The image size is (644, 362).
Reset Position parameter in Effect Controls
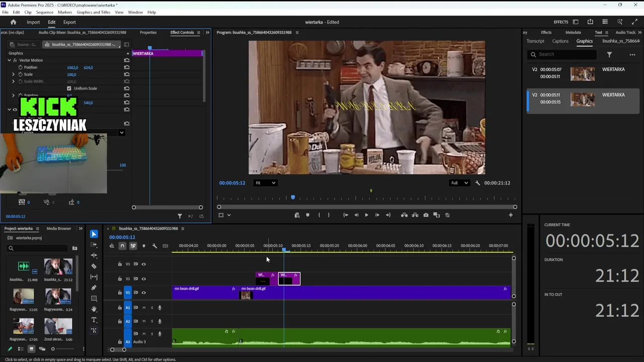pyautogui.click(x=127, y=67)
